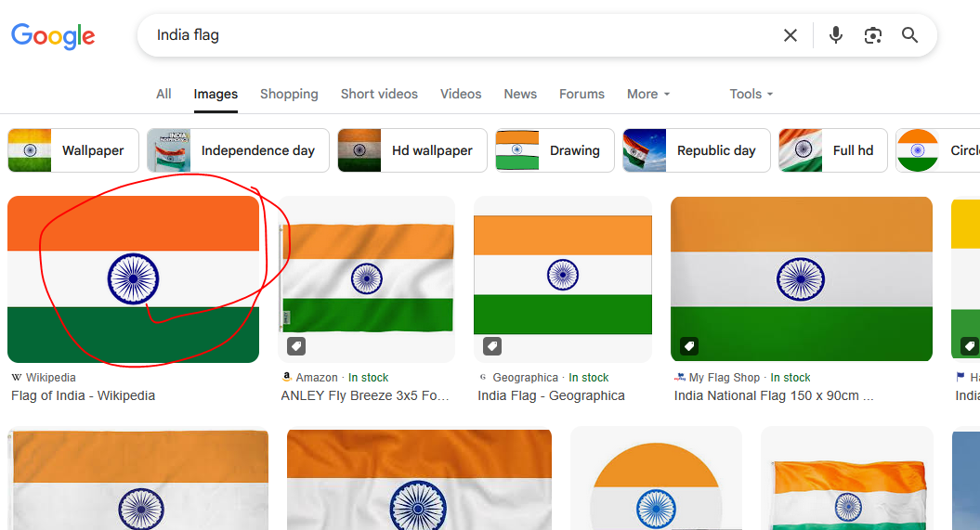Select the Images tab
Screen dimensions: 980x530
coord(216,94)
